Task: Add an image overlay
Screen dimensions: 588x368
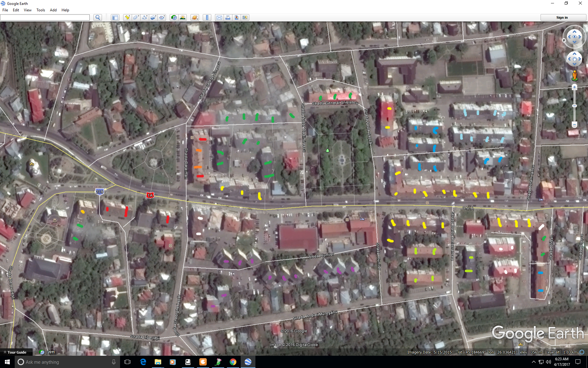Action: tap(153, 17)
